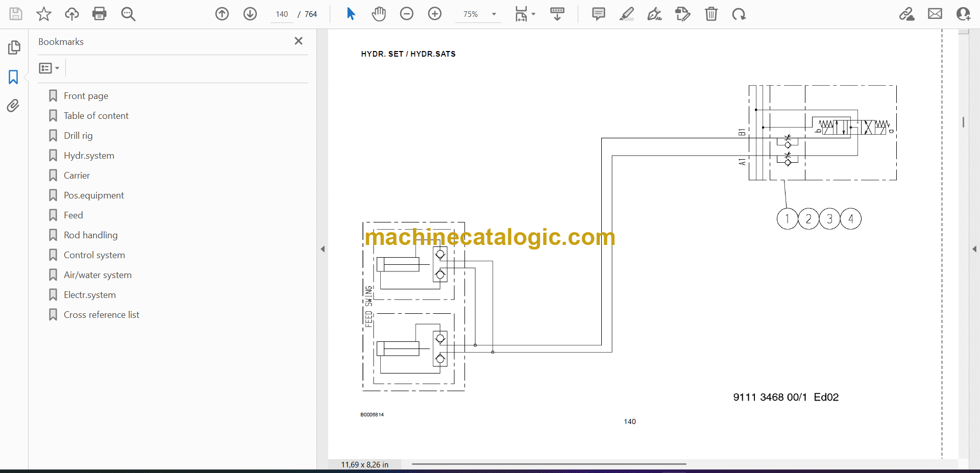Delete with the trash can icon
Screen dimensions: 980x473
coord(711,14)
